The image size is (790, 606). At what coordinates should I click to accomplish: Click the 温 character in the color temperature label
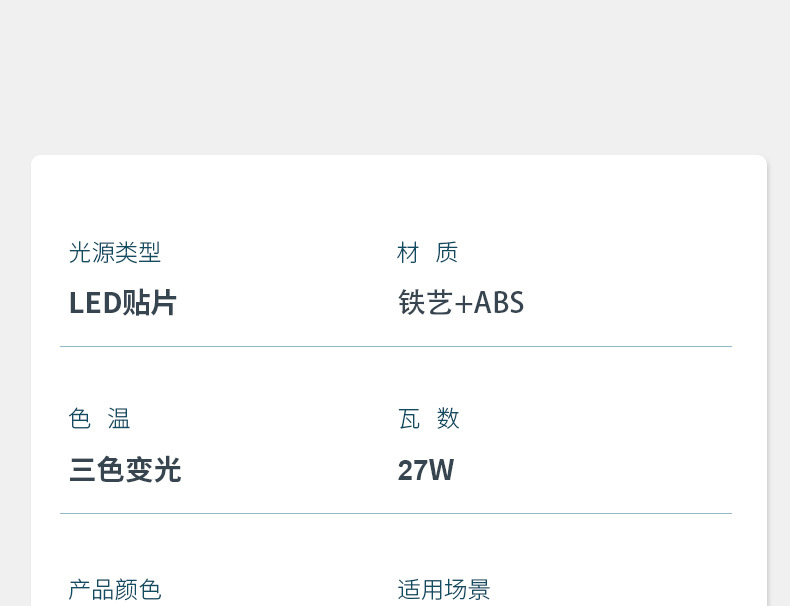click(x=119, y=419)
